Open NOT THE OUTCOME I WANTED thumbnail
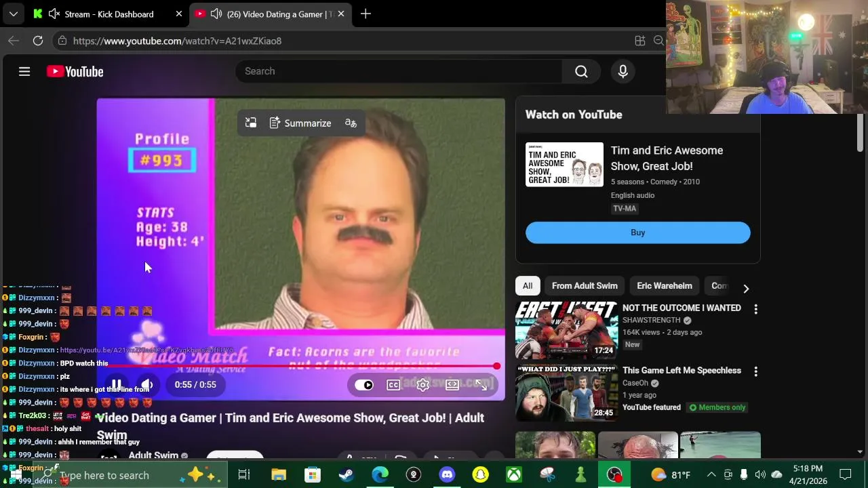Screen dimensions: 868x488 566,330
